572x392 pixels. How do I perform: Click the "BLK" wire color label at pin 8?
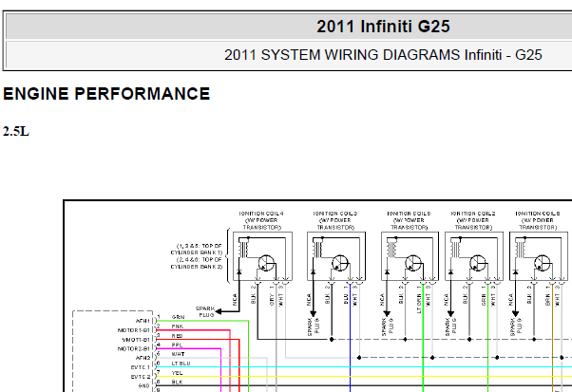178,383
